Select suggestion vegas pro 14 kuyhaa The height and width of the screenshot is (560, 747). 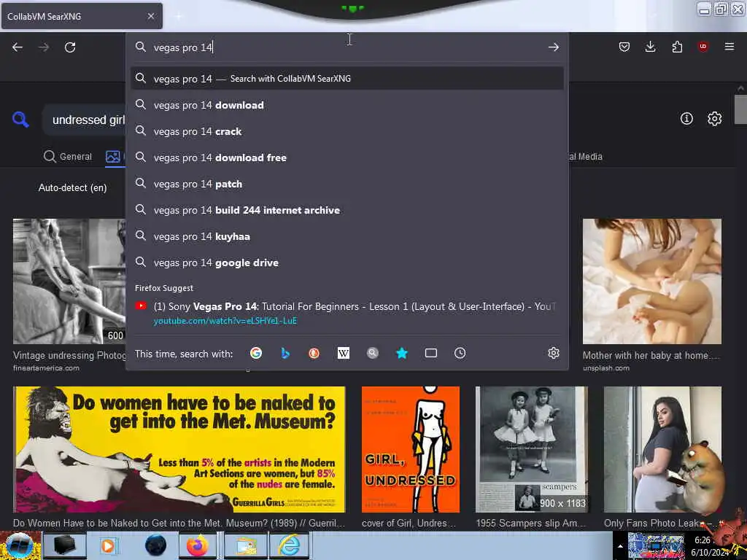click(x=347, y=236)
